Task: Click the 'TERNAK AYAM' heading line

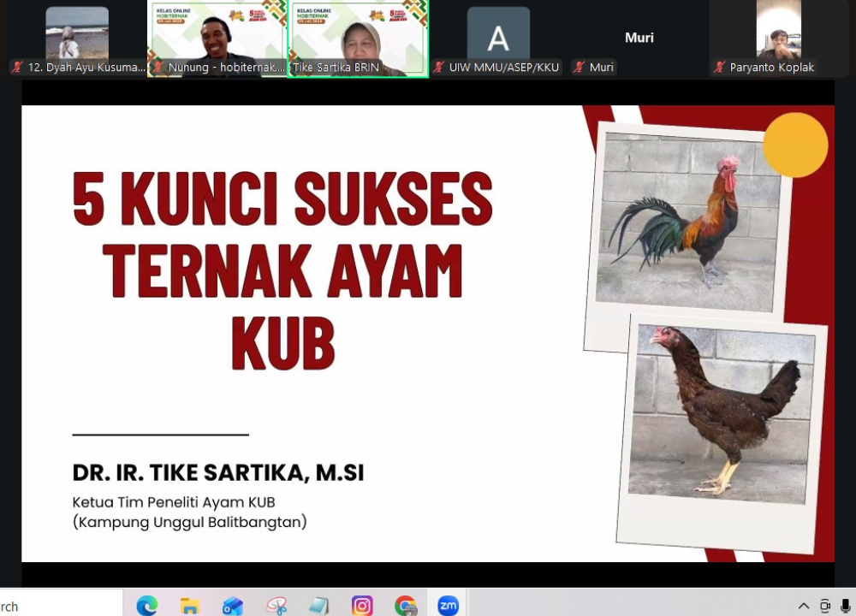Action: [x=282, y=270]
